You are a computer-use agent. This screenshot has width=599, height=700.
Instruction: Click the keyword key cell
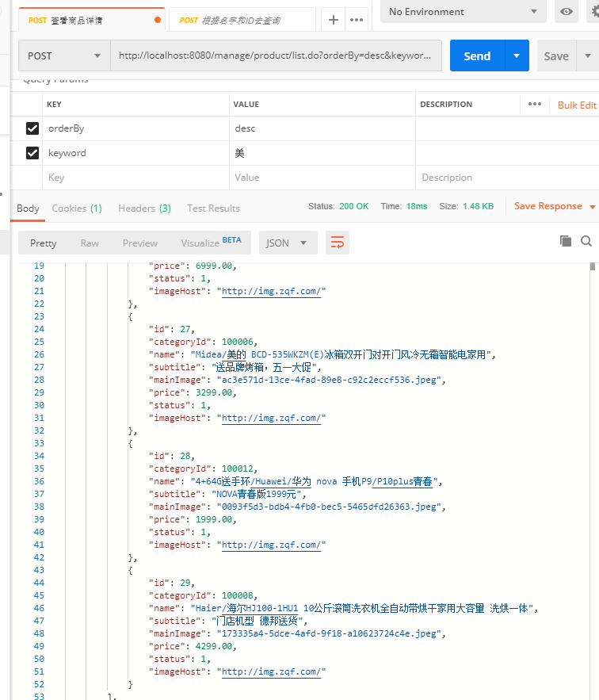pos(135,153)
